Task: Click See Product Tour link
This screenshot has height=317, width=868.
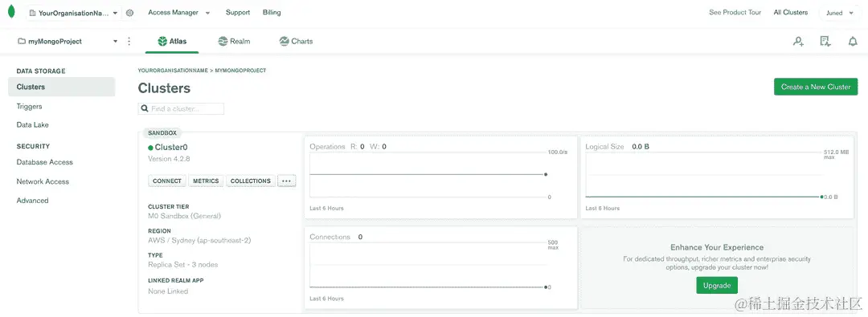Action: tap(735, 12)
